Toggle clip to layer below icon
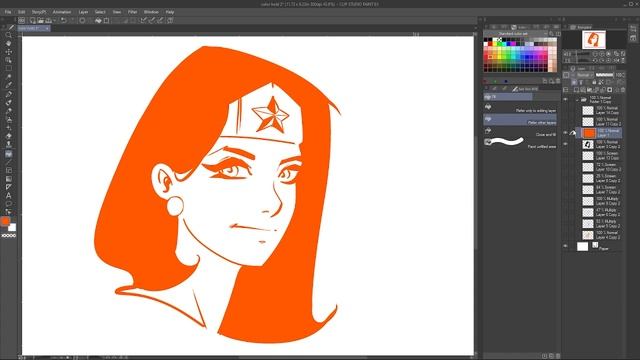 574,82
